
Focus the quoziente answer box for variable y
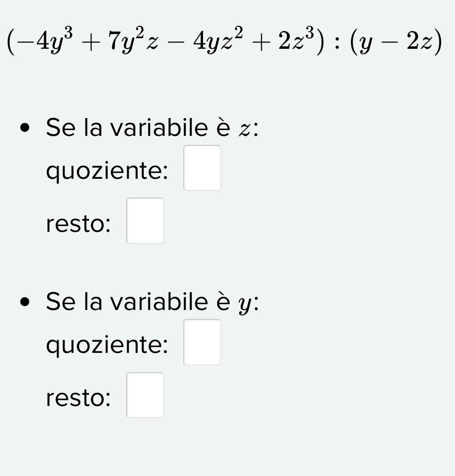(x=202, y=342)
